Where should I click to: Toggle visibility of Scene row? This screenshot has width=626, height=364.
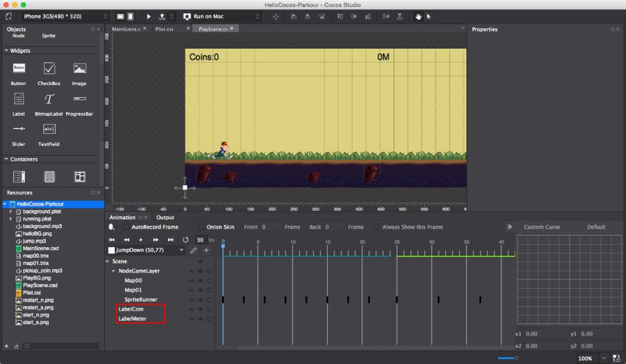[x=201, y=261]
